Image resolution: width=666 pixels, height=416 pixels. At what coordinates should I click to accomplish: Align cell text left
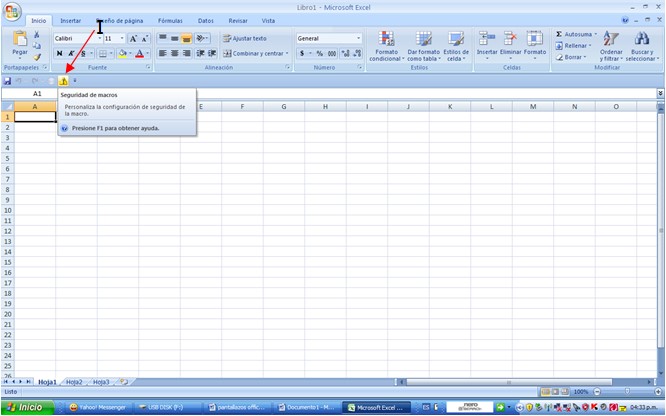point(163,53)
